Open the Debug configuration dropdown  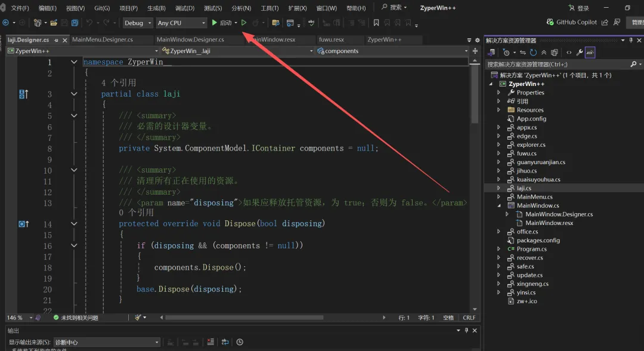(x=137, y=23)
